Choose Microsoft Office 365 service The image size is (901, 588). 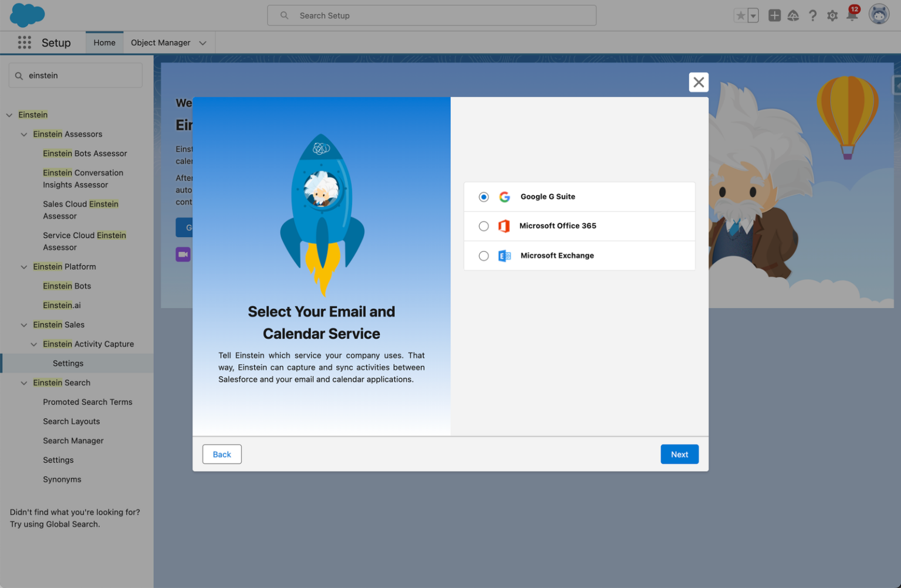(483, 226)
